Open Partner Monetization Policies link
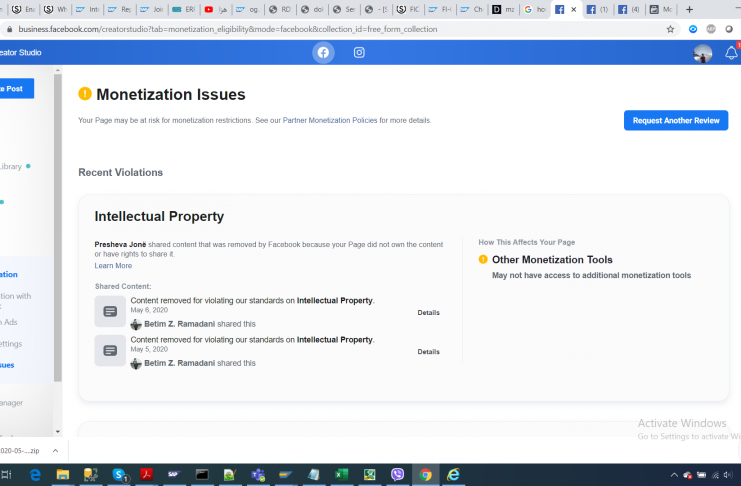 330,120
